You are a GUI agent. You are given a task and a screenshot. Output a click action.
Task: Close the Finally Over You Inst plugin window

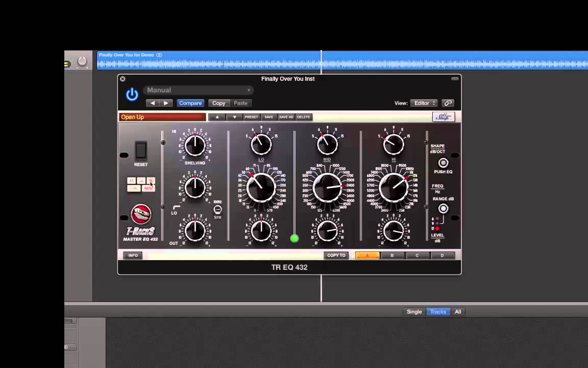pyautogui.click(x=122, y=79)
